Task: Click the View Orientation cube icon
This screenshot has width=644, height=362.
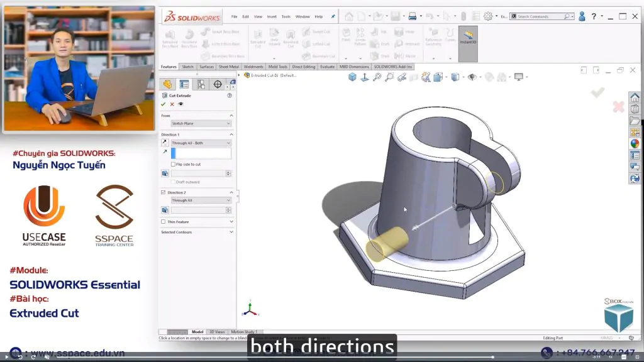Action: pos(352,77)
